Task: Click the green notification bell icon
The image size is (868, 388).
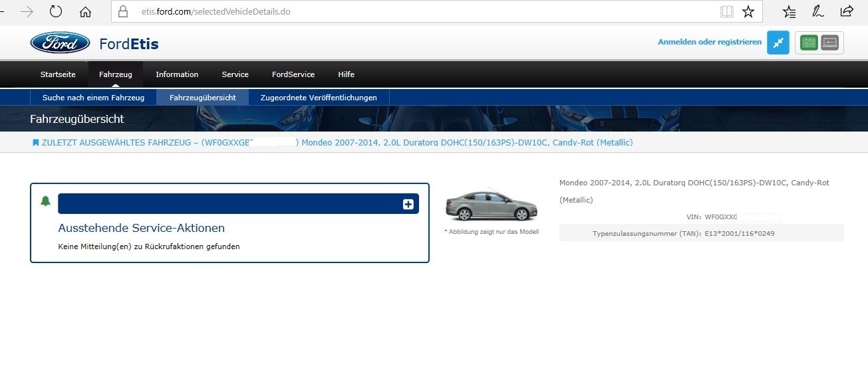Action: click(45, 201)
